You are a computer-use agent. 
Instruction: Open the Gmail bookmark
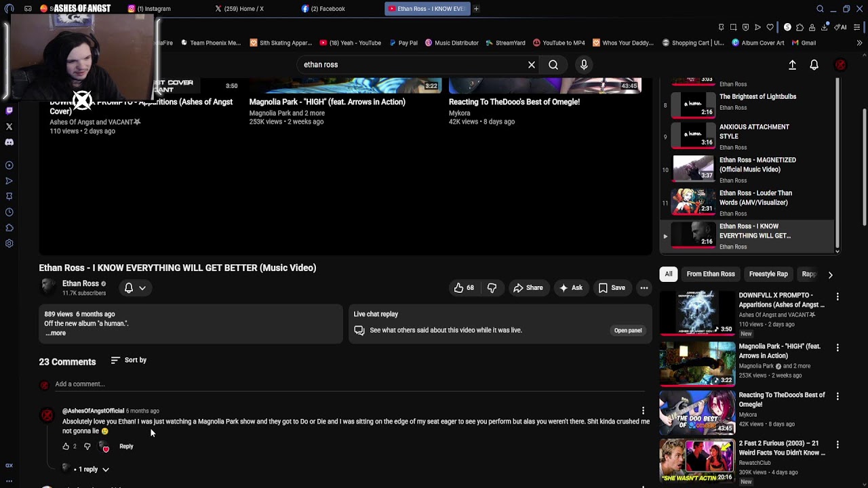coord(804,43)
